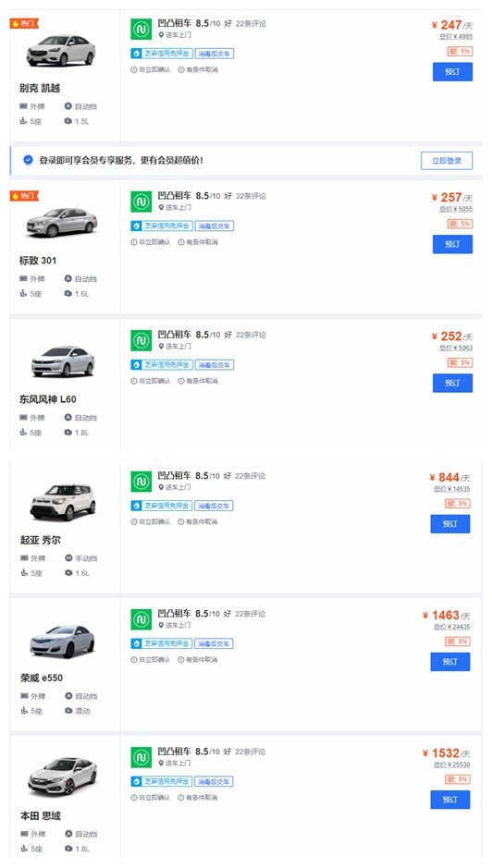The image size is (492, 868).
Task: Open the 22条评论 reviews for 起亚 秀尔
Action: (250, 476)
